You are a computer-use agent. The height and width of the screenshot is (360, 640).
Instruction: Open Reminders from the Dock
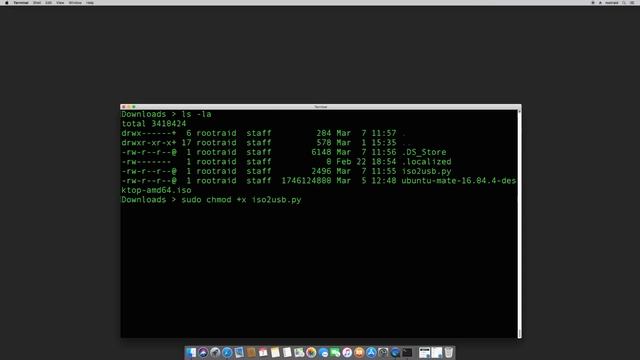click(x=287, y=352)
